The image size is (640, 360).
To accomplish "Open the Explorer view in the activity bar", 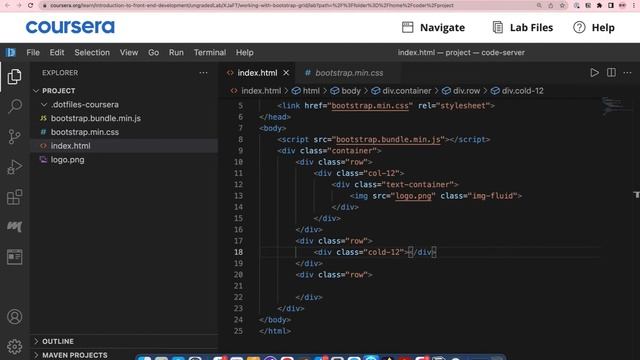I will tap(14, 77).
